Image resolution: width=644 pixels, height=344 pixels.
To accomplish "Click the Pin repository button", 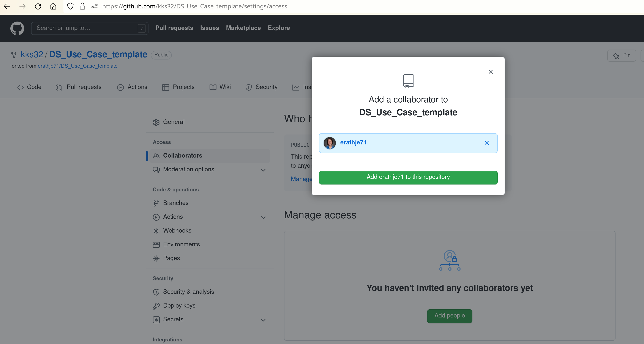I will coord(622,55).
